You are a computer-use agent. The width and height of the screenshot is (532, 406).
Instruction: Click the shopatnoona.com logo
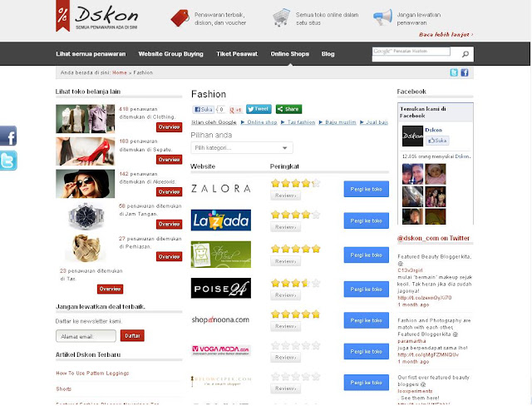pyautogui.click(x=220, y=319)
